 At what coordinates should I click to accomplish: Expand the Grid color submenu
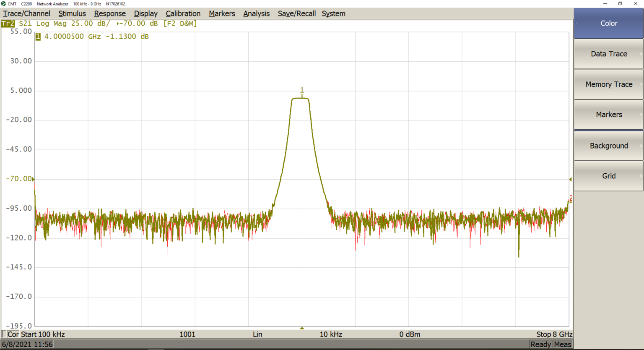[609, 176]
